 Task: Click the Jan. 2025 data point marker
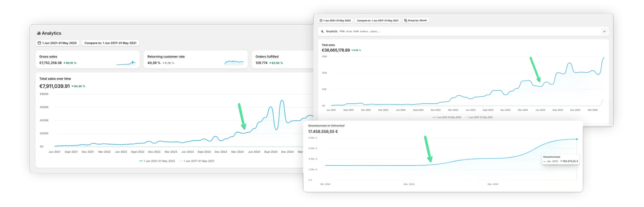pyautogui.click(x=577, y=139)
